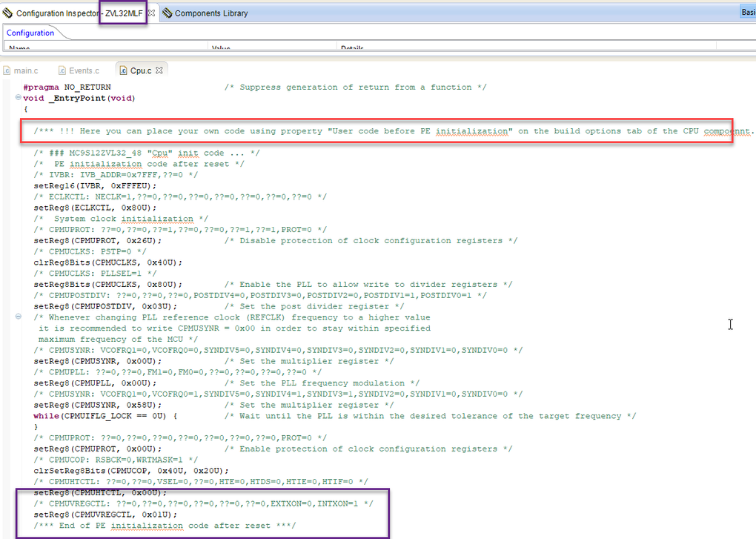Click the 'while(CPMUIFLG_LOCK == 0U)' line
The image size is (756, 539).
pos(105,416)
